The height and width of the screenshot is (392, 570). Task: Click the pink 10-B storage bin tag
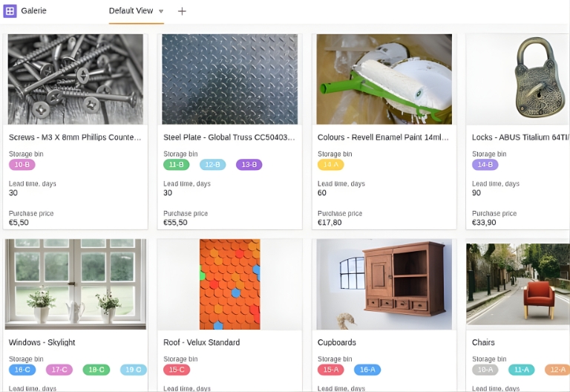click(x=22, y=165)
